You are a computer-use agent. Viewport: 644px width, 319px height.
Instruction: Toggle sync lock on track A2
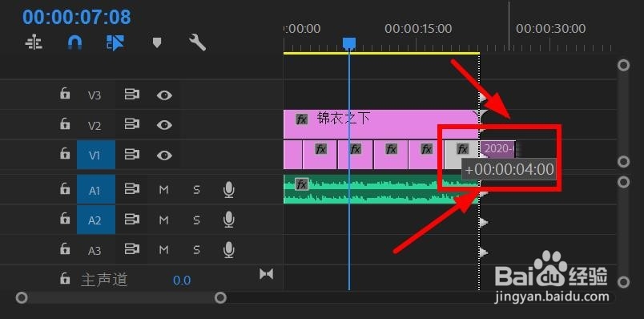click(131, 219)
